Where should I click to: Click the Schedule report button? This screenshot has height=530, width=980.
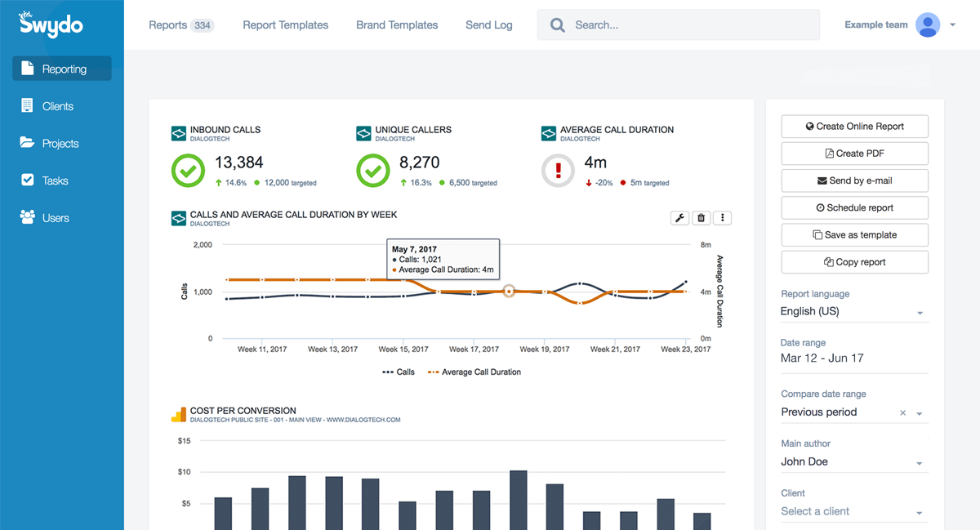click(854, 207)
